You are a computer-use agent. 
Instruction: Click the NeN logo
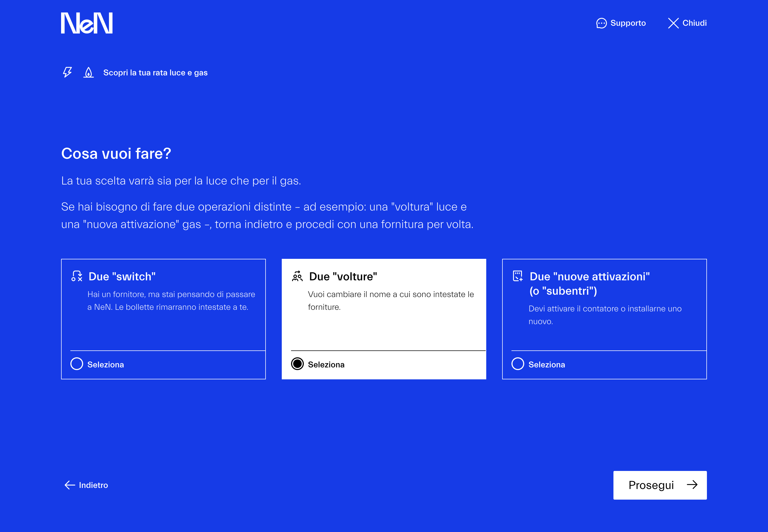tap(87, 23)
